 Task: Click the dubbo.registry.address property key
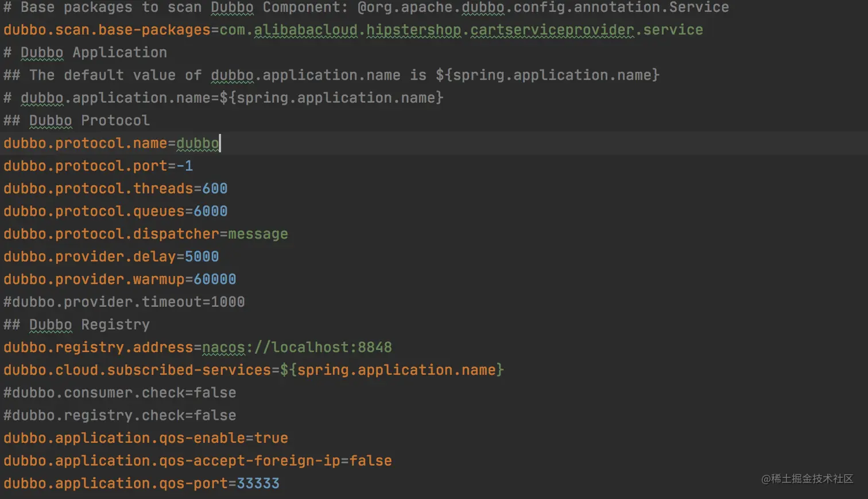pyautogui.click(x=98, y=348)
